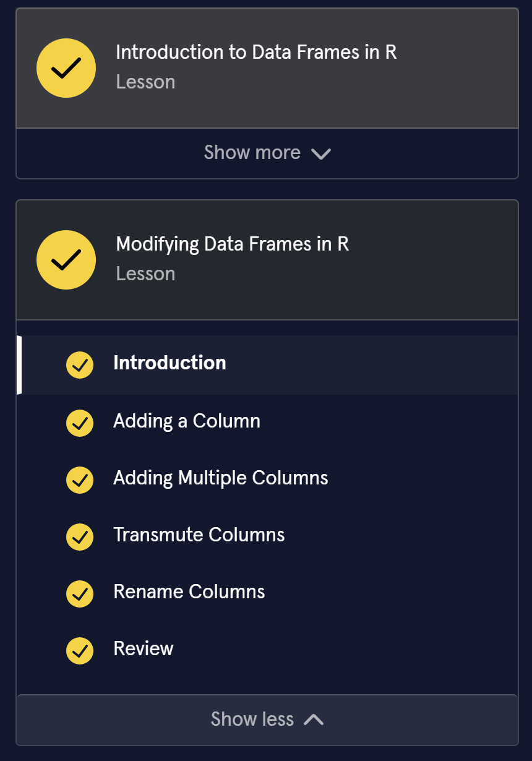The image size is (532, 761).
Task: Open the Introduction exercise
Action: pos(169,363)
